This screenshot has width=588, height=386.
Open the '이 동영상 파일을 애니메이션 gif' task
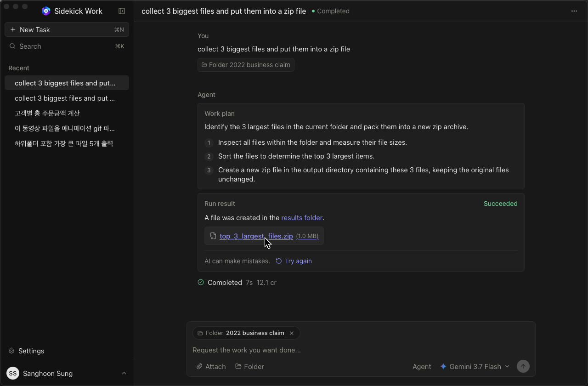click(x=67, y=128)
